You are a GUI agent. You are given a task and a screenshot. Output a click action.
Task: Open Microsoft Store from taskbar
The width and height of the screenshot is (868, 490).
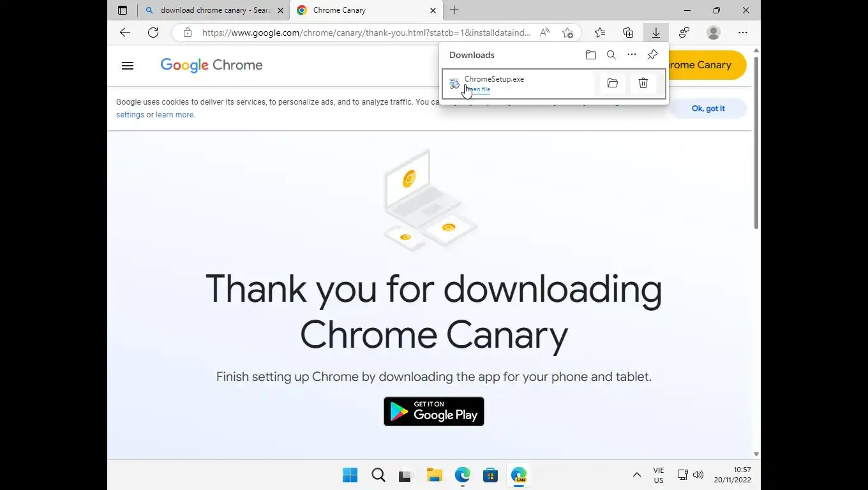coord(491,475)
